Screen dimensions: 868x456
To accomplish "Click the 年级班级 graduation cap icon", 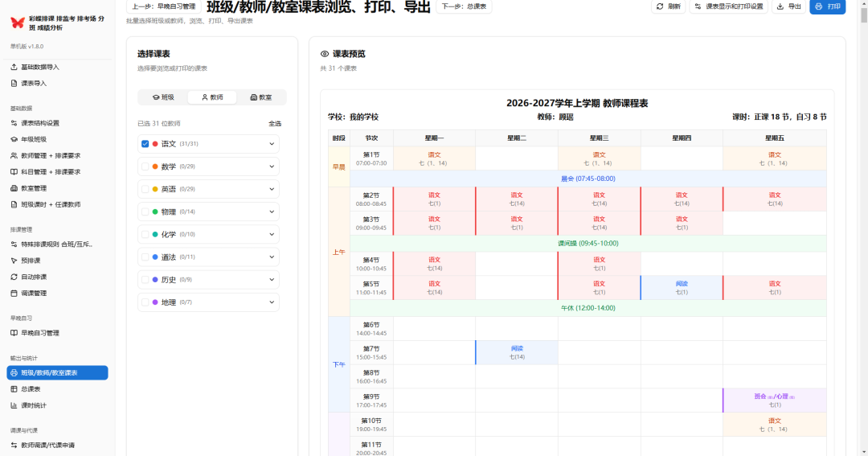I will pos(14,139).
